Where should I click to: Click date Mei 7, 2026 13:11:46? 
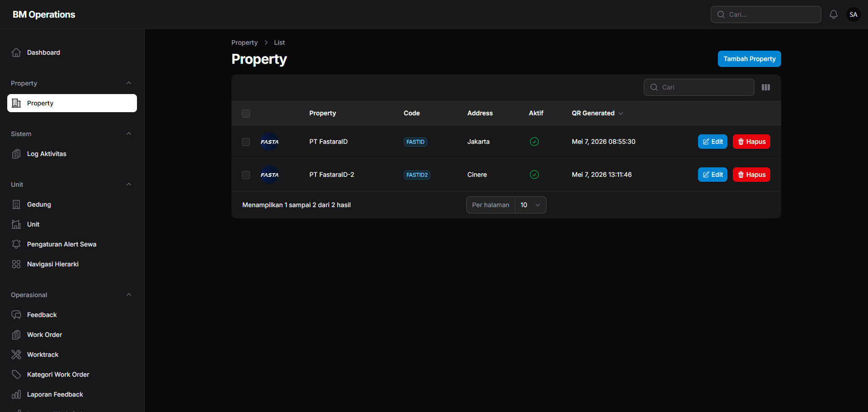click(602, 175)
